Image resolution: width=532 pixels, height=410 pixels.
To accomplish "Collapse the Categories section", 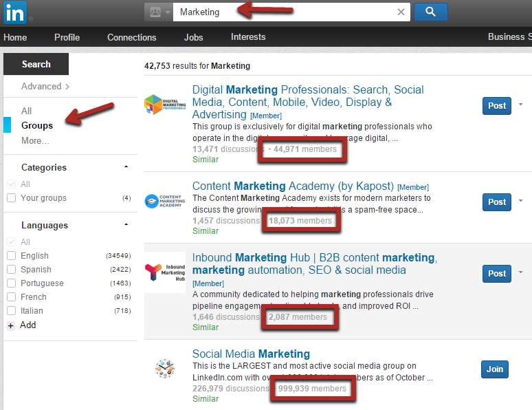I will click(x=126, y=167).
